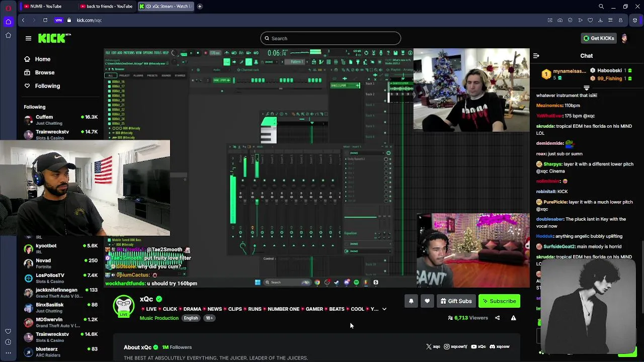This screenshot has height=362, width=644.
Task: Open Browse in Kick sidebar
Action: (39, 72)
